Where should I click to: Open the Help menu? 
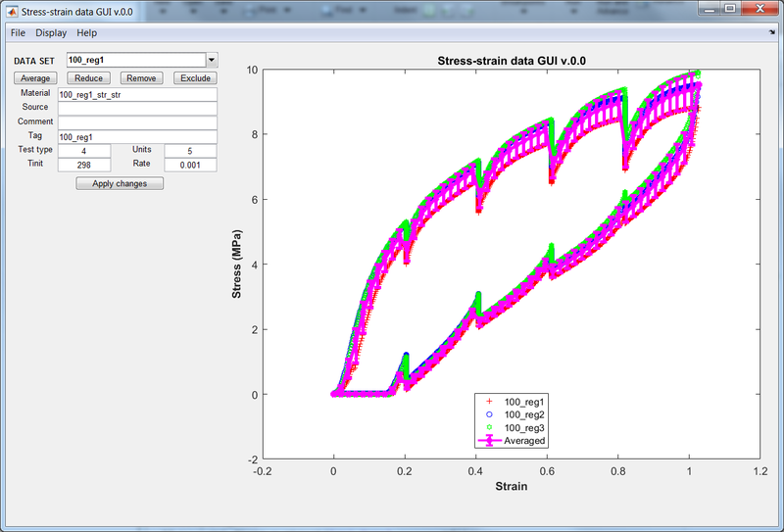click(x=87, y=33)
